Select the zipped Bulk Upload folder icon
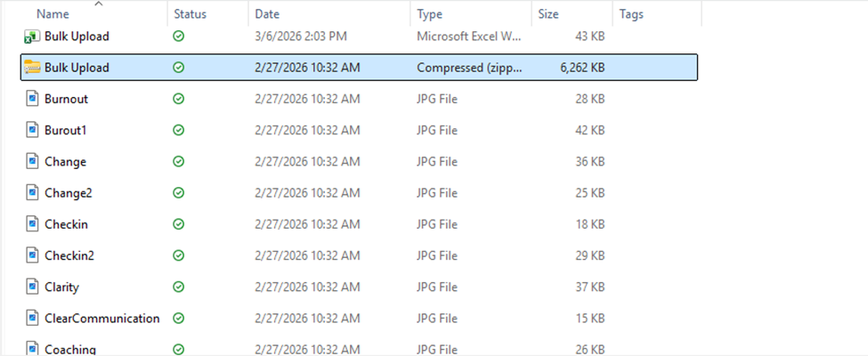Viewport: 868px width, 356px height. (x=32, y=68)
